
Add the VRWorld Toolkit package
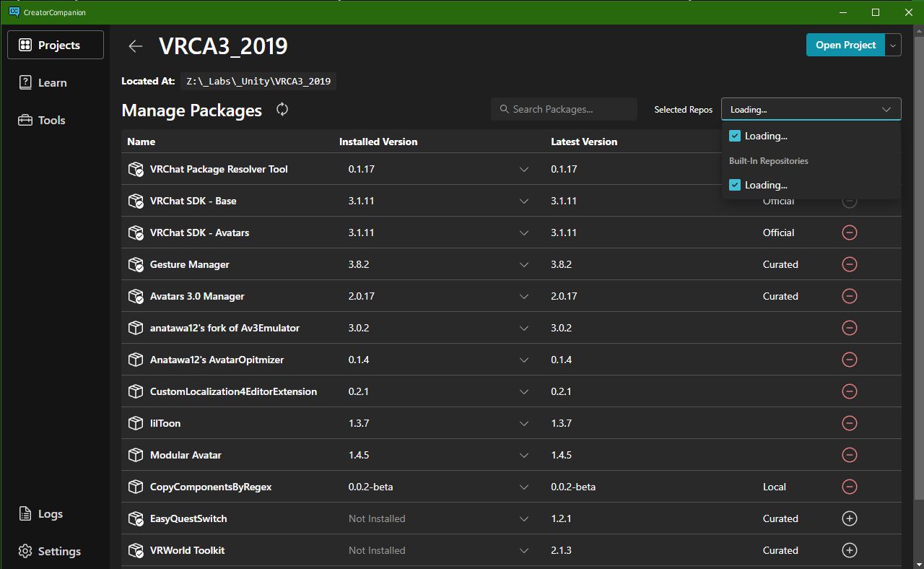[x=850, y=550]
